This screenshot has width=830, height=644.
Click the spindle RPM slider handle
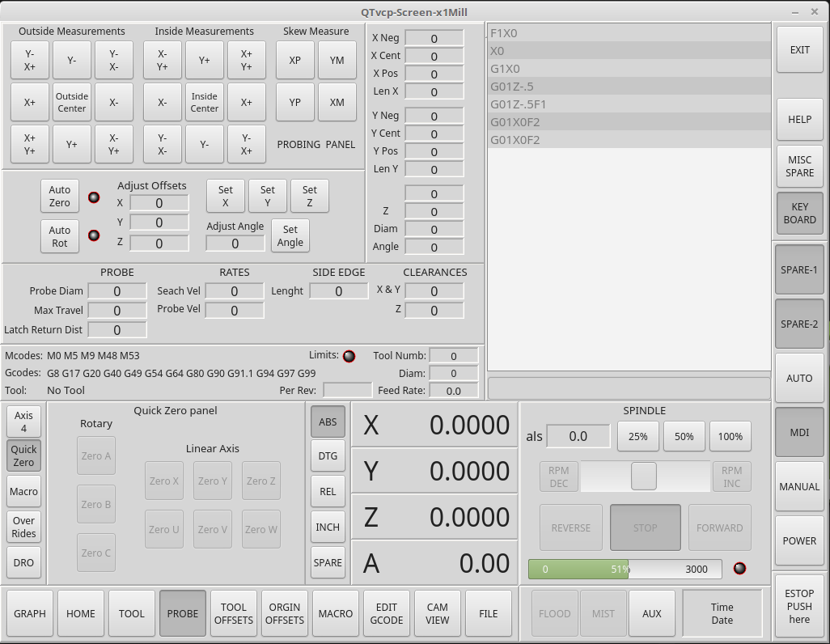click(x=644, y=476)
